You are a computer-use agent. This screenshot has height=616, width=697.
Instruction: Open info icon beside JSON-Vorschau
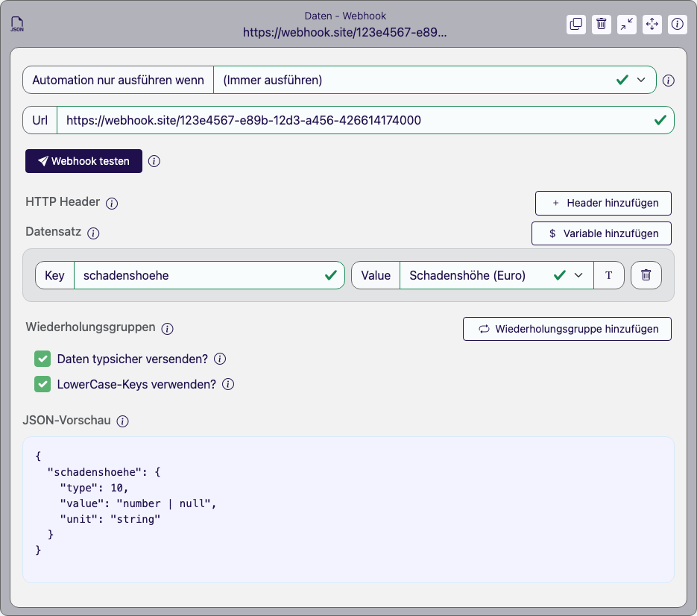[123, 421]
